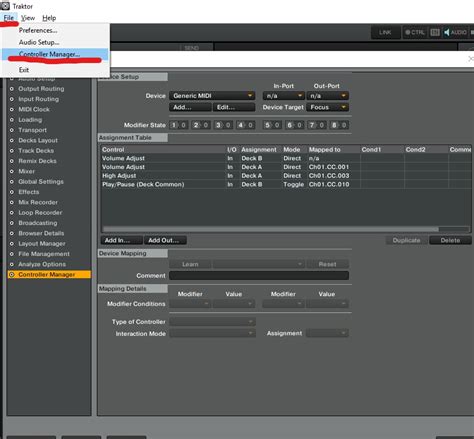
Task: Open the Assignment dropdown in Mapping Details
Action: pyautogui.click(x=327, y=333)
